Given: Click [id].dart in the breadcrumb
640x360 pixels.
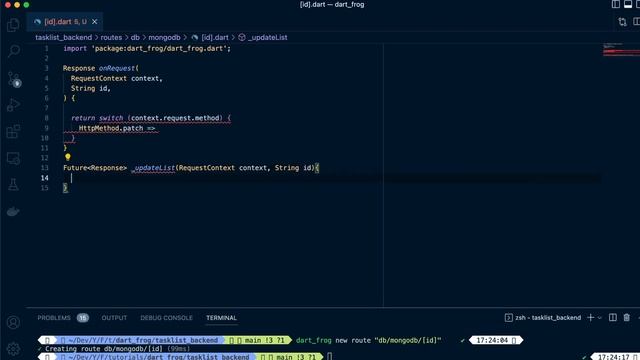Looking at the screenshot, I should [215, 38].
